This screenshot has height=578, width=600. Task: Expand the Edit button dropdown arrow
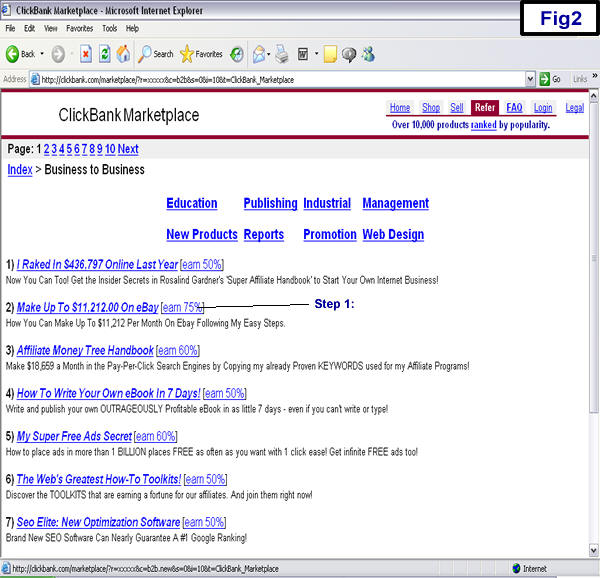[x=316, y=54]
